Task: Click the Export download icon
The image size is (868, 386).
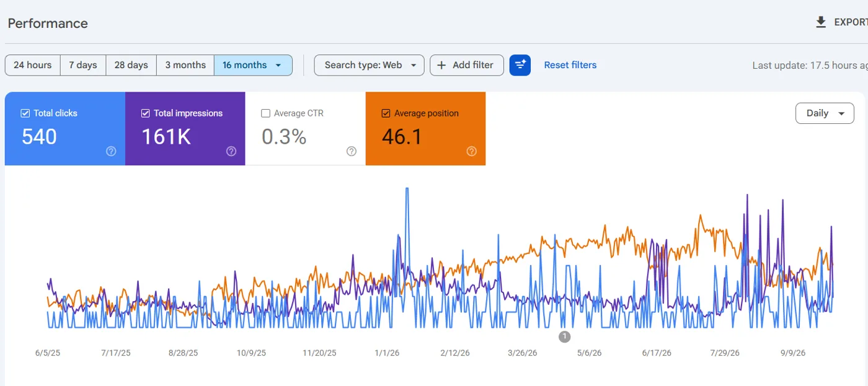Action: pyautogui.click(x=821, y=22)
